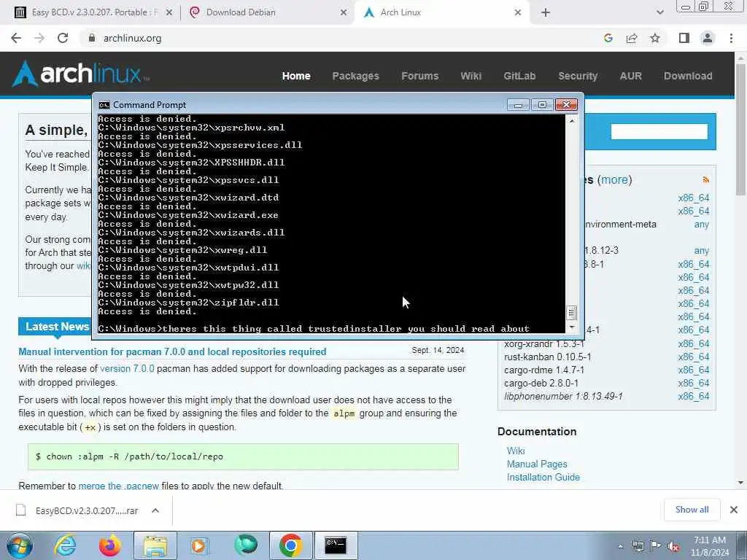
Task: Click the browser forward arrow
Action: 39,38
